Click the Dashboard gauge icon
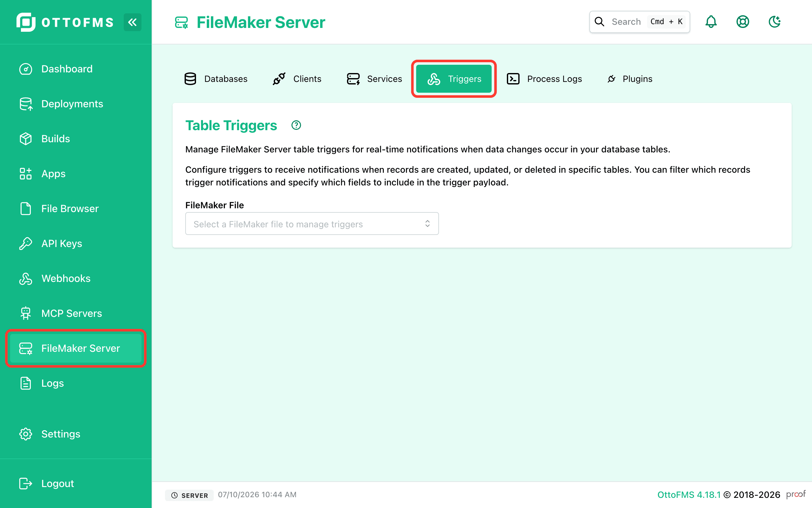Screen dimensions: 812x508 pyautogui.click(x=26, y=69)
